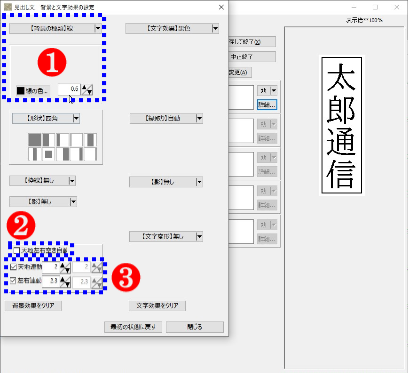This screenshot has height=373, width=408.
Task: Uncheck the left-right linked checkbox
Action: pos(13,281)
